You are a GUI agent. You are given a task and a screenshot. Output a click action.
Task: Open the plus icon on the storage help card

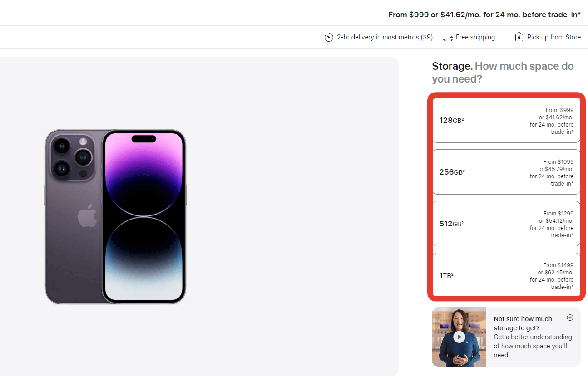[570, 317]
